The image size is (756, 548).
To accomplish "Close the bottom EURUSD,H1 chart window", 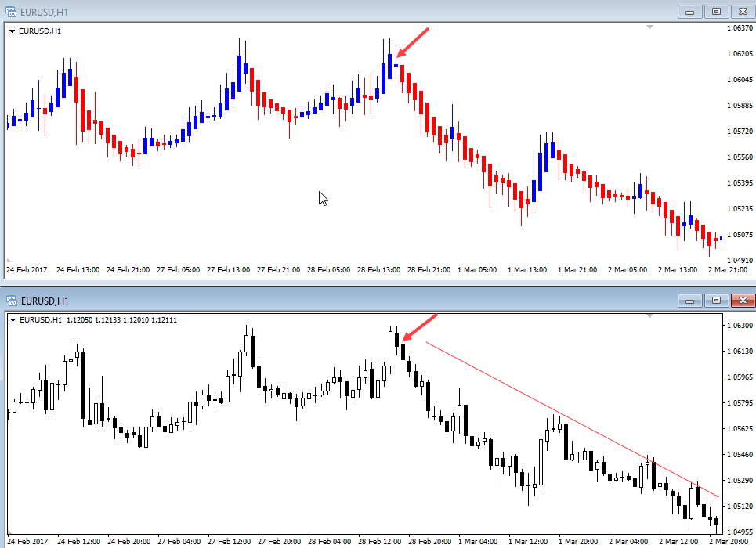I will click(742, 300).
